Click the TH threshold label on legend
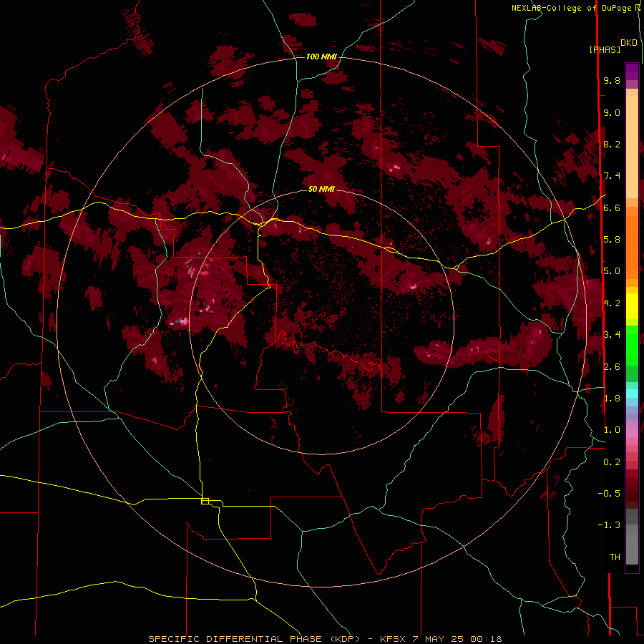 tap(615, 557)
